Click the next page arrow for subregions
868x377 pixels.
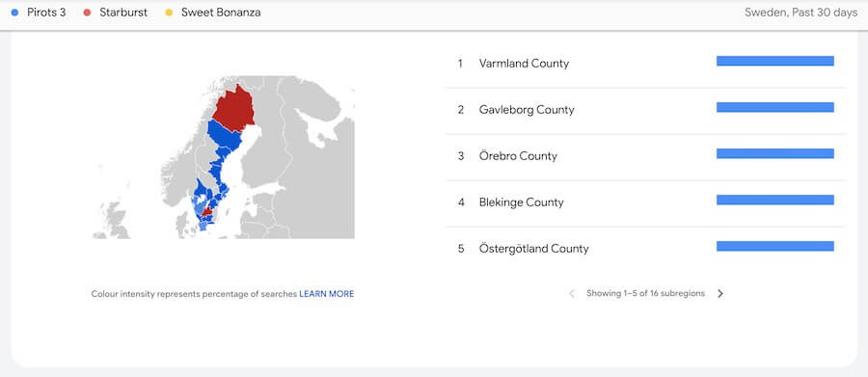coord(720,294)
